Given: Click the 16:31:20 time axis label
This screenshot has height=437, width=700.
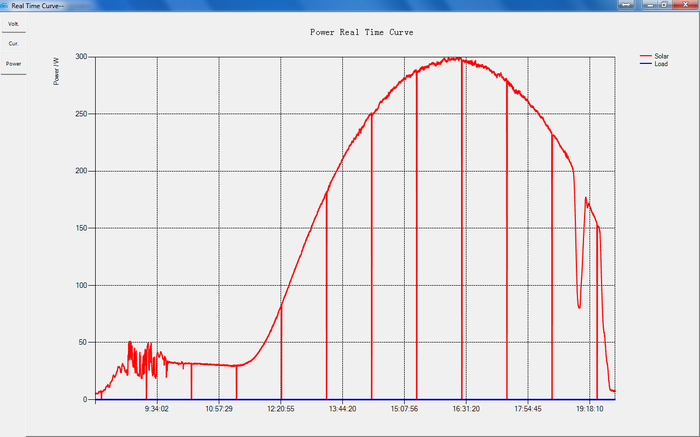Looking at the screenshot, I should (x=466, y=409).
